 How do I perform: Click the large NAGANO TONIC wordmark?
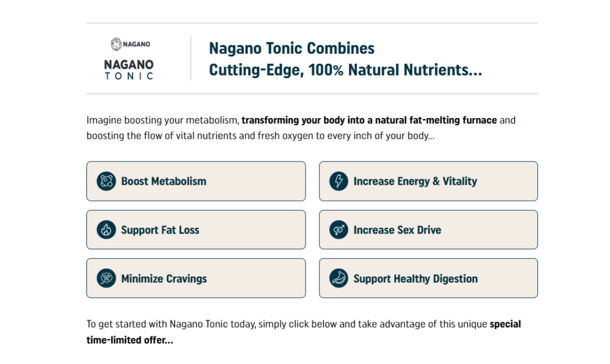tap(129, 70)
